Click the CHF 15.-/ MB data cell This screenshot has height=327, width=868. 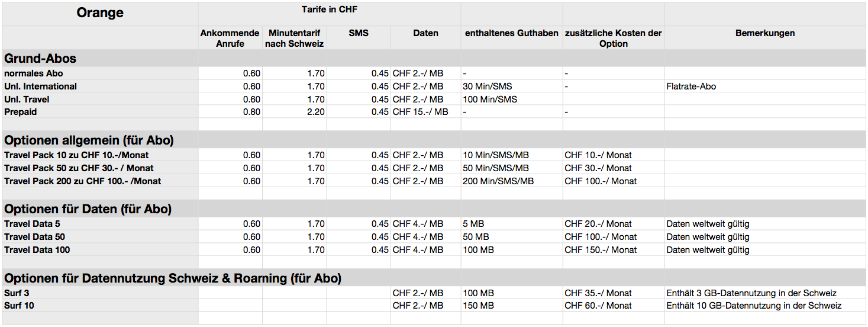tap(420, 113)
